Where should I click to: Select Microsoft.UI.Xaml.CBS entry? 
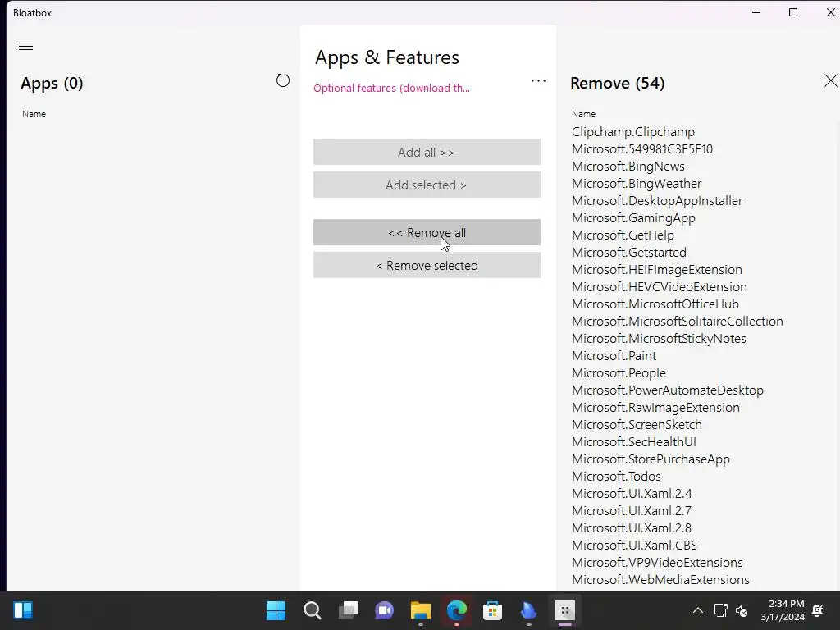(634, 545)
